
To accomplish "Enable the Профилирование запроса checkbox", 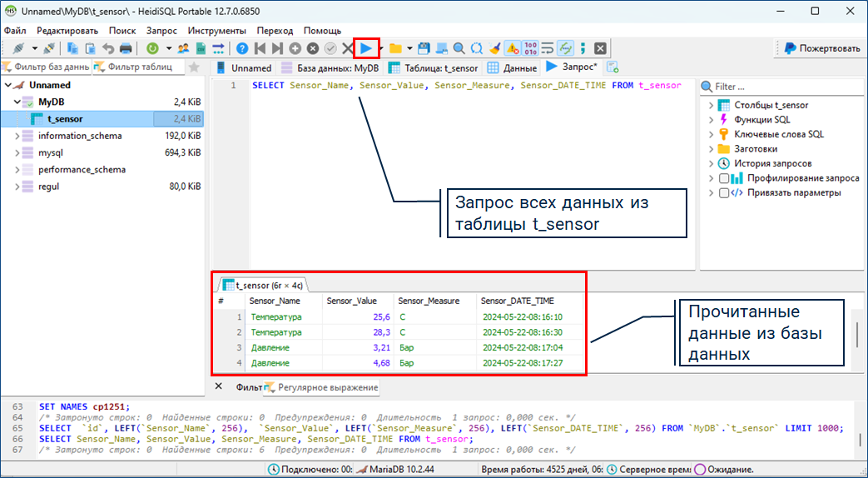I will point(724,178).
